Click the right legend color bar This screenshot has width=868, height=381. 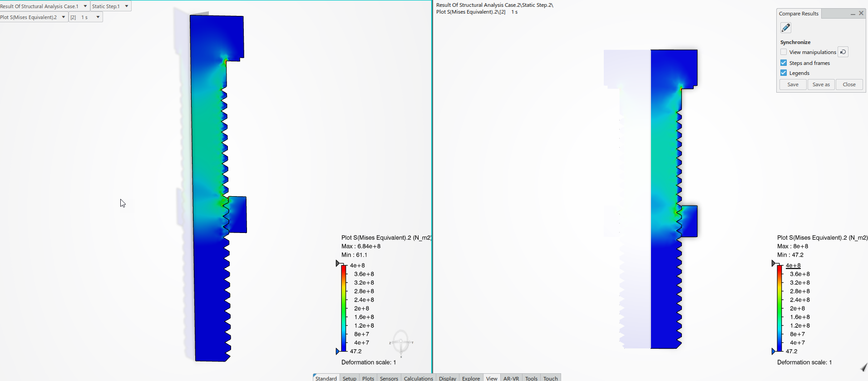779,308
